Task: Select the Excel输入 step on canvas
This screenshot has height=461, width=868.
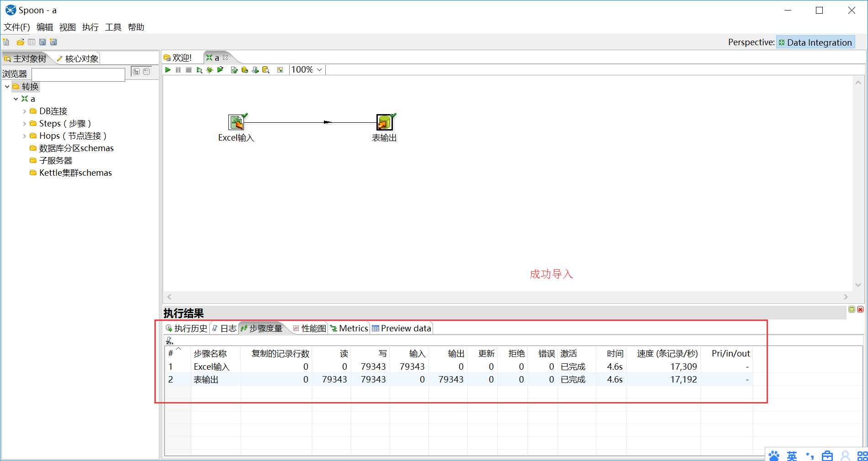Action: pos(236,122)
